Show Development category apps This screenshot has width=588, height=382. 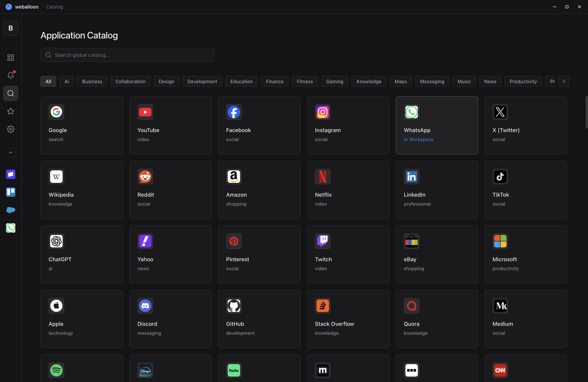pos(202,82)
